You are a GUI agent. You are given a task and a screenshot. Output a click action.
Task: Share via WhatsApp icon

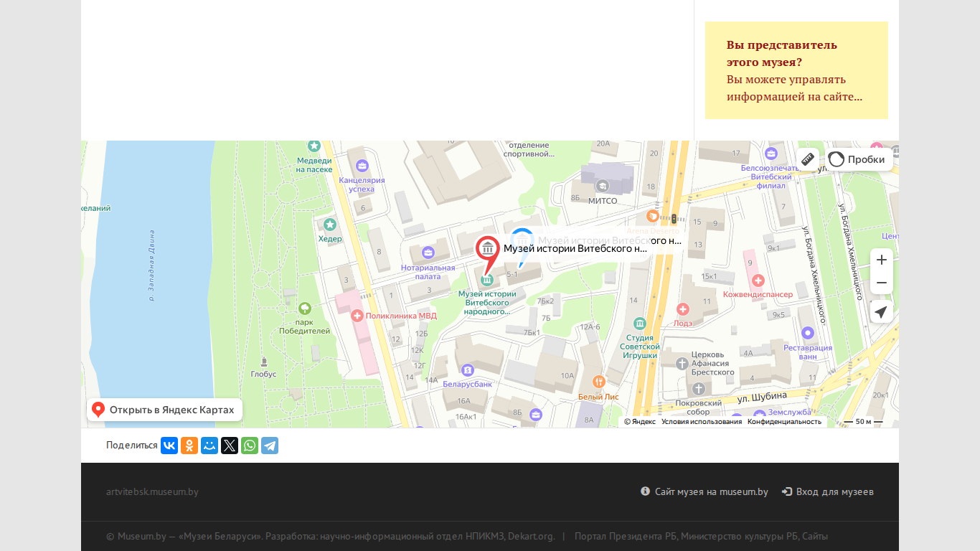pyautogui.click(x=250, y=446)
